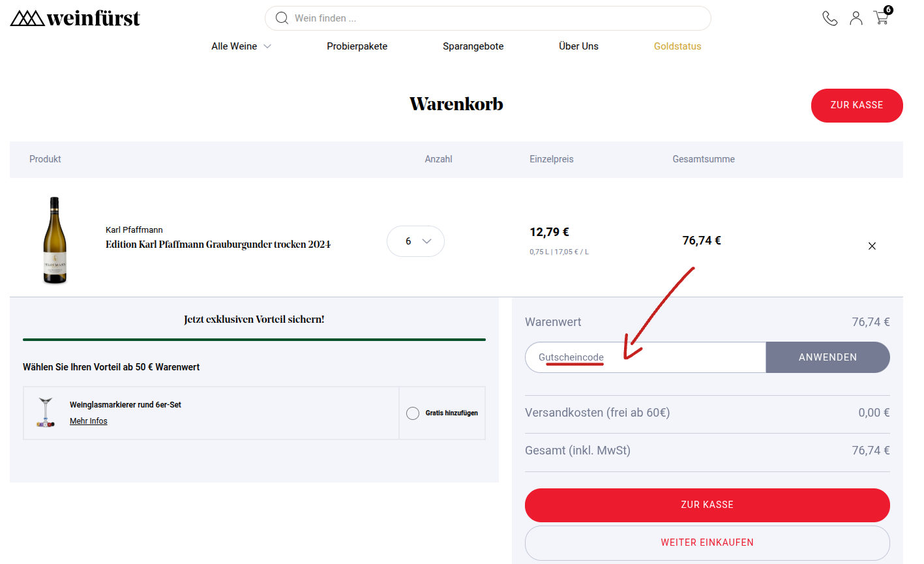This screenshot has width=924, height=564.
Task: Select Gratis hinzufügen for the glass markers
Action: click(x=411, y=413)
